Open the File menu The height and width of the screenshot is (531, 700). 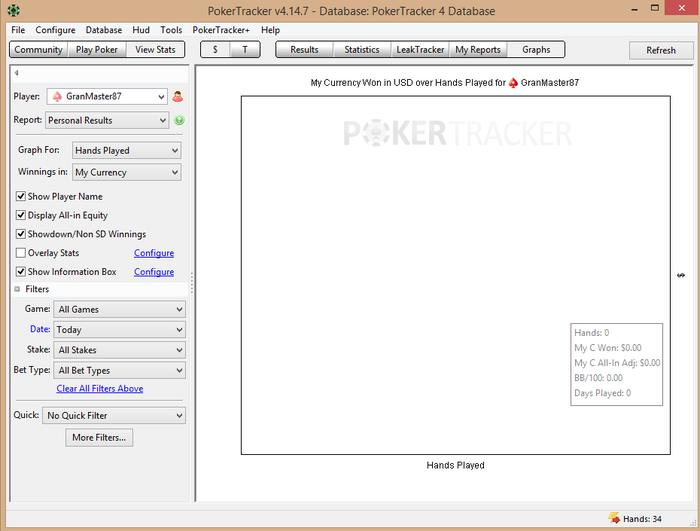[18, 30]
